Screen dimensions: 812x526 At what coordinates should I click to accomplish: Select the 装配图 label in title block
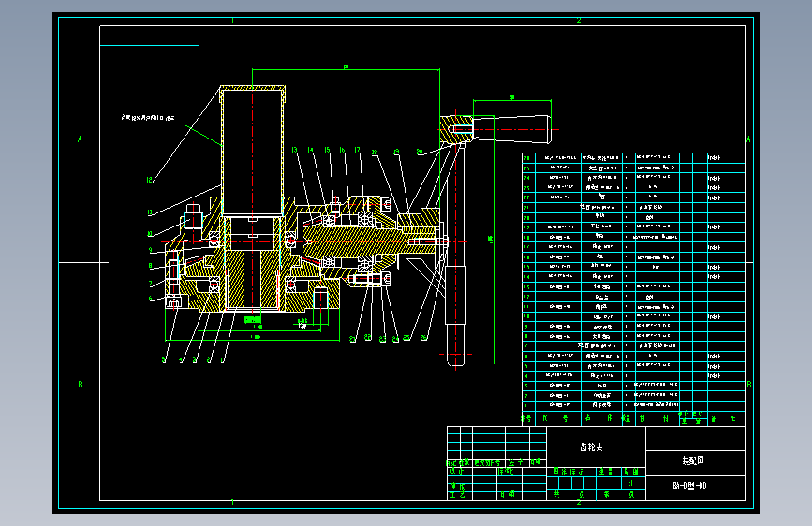pyautogui.click(x=692, y=460)
